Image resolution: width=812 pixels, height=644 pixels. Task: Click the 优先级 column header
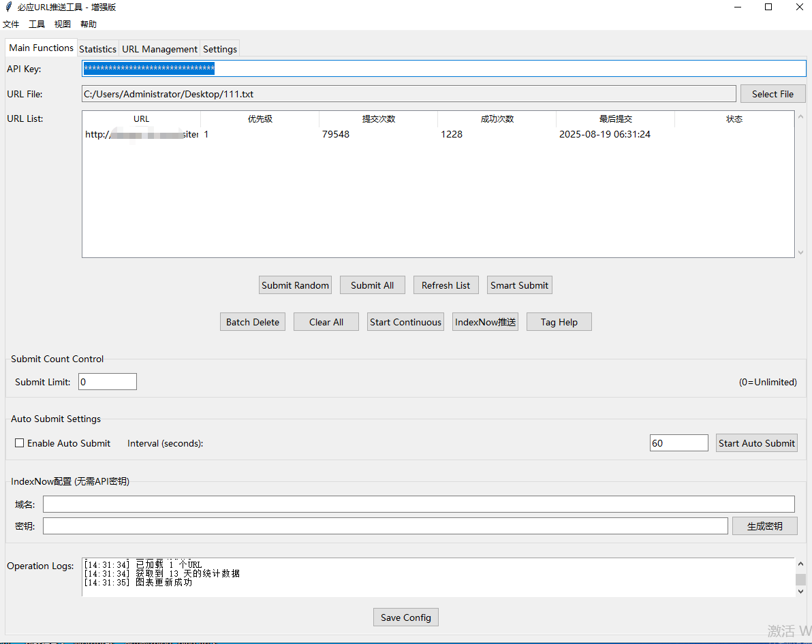click(260, 119)
